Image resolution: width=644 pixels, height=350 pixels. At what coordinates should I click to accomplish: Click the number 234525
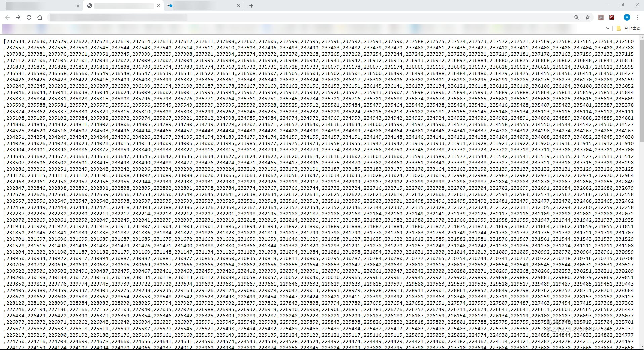15,131
